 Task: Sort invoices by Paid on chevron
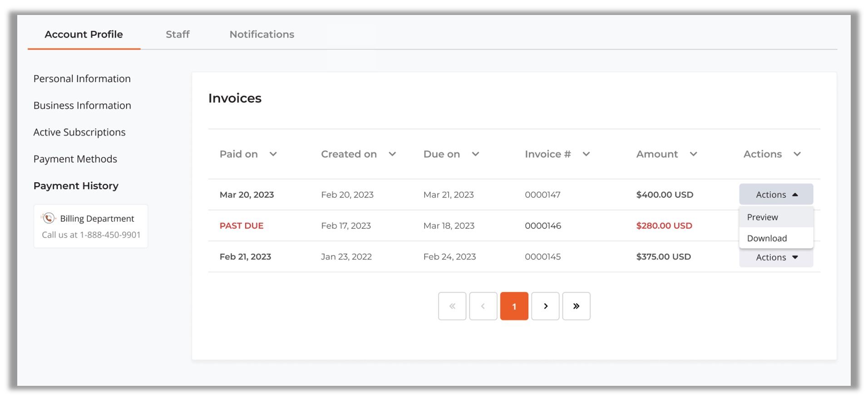273,154
